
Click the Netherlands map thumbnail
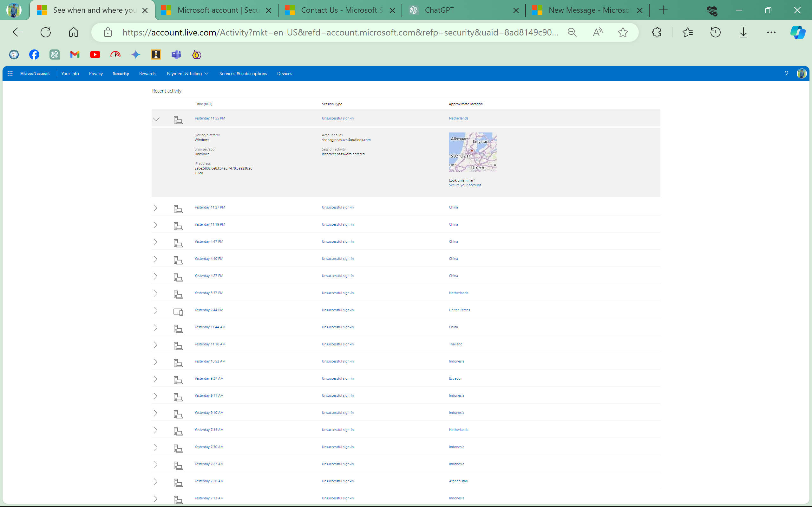coord(473,152)
